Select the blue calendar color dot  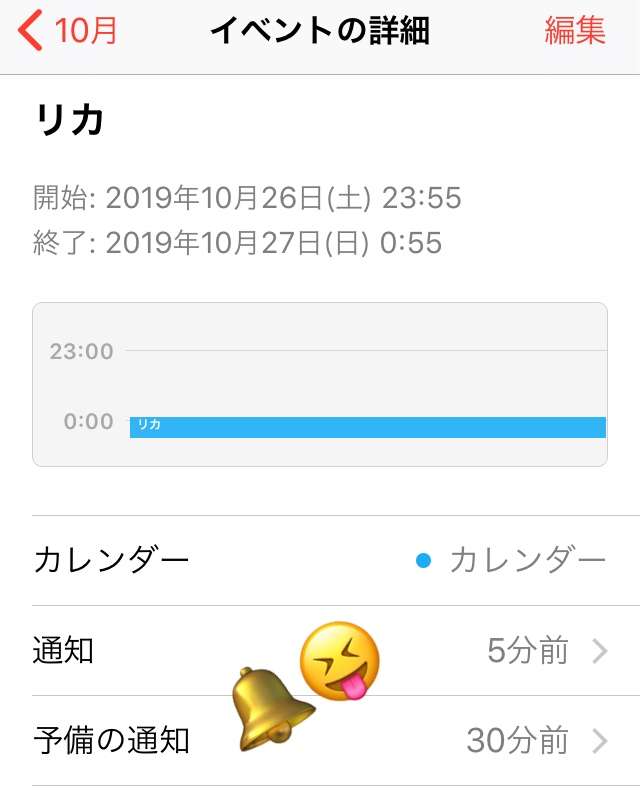pos(424,561)
